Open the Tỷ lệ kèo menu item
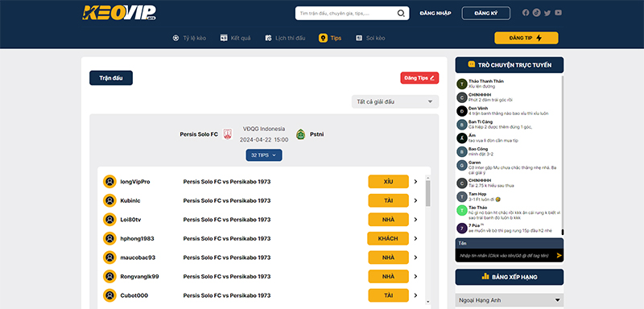 click(189, 38)
